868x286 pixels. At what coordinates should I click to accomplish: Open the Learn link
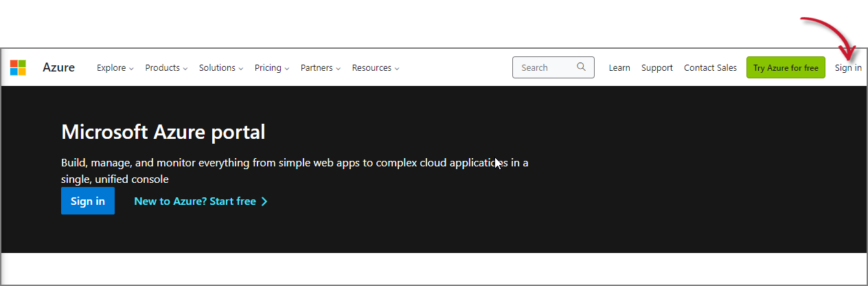click(x=619, y=67)
